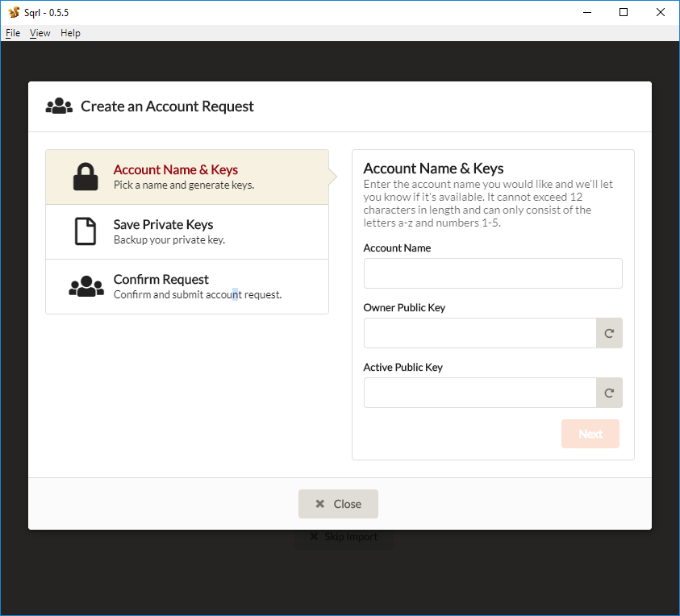Regenerate the Owner Public Key

coord(609,333)
